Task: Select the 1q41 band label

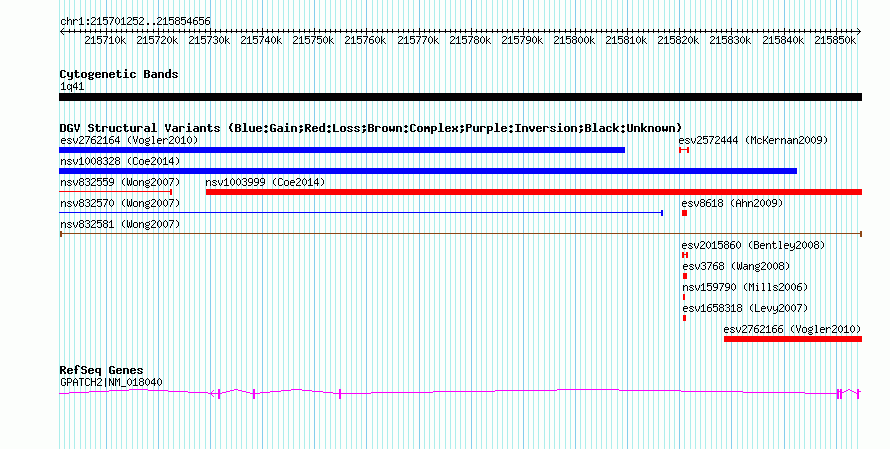Action: point(72,87)
